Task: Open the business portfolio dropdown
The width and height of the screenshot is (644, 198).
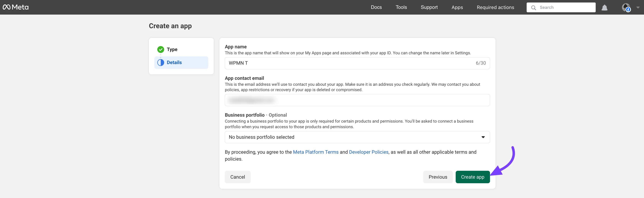Action: pyautogui.click(x=357, y=137)
